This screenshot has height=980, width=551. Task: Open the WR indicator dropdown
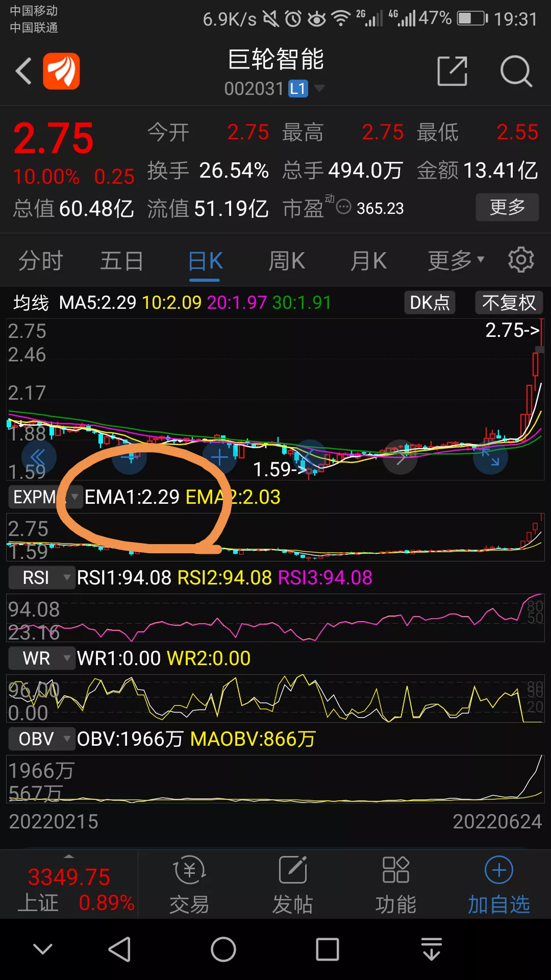[x=42, y=658]
